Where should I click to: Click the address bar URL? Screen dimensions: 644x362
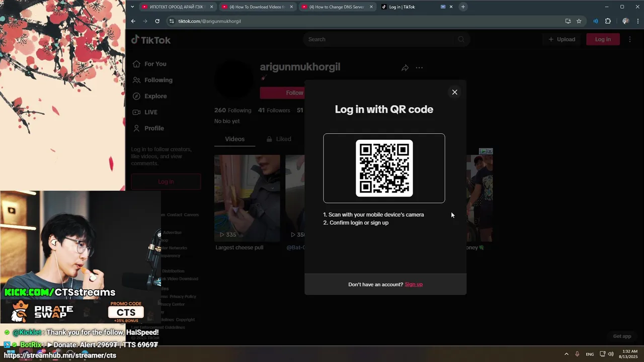[209, 21]
